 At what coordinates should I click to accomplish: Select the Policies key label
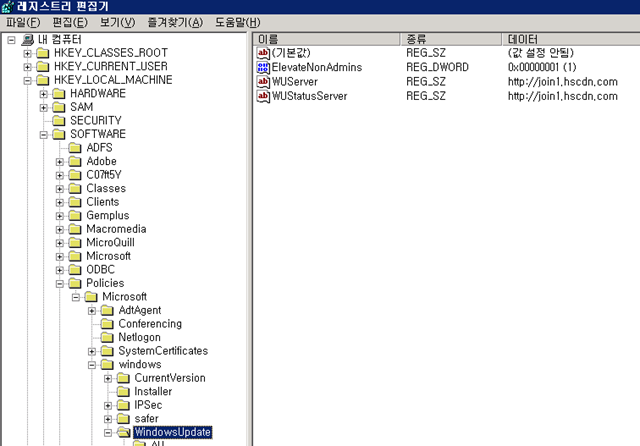(105, 283)
